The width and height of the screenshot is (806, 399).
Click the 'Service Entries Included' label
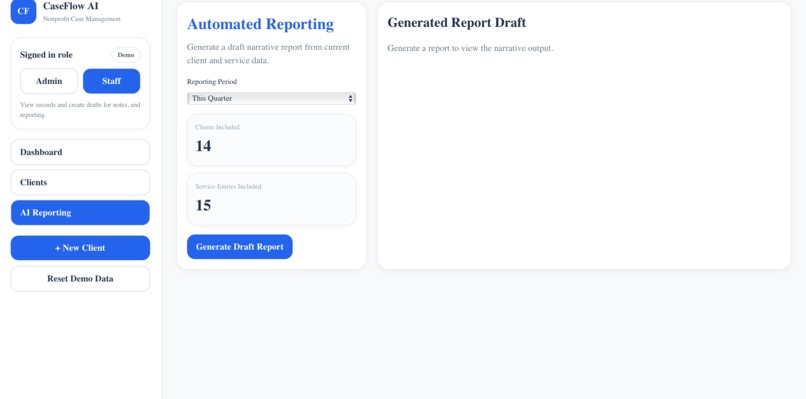pyautogui.click(x=228, y=187)
